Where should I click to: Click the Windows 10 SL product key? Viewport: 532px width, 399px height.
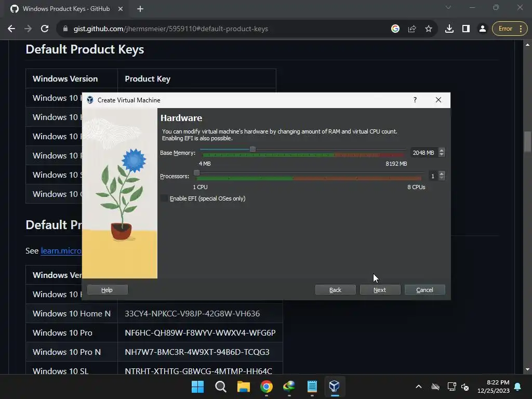(x=198, y=371)
